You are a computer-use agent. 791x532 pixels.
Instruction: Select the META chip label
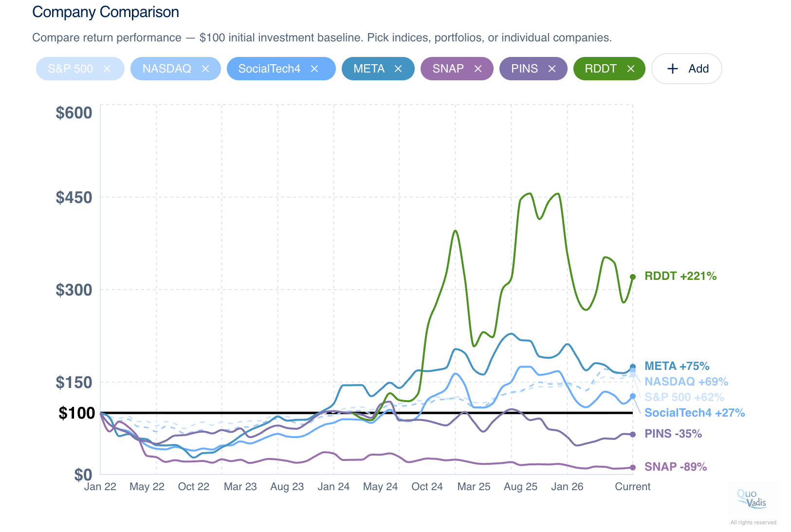[369, 69]
